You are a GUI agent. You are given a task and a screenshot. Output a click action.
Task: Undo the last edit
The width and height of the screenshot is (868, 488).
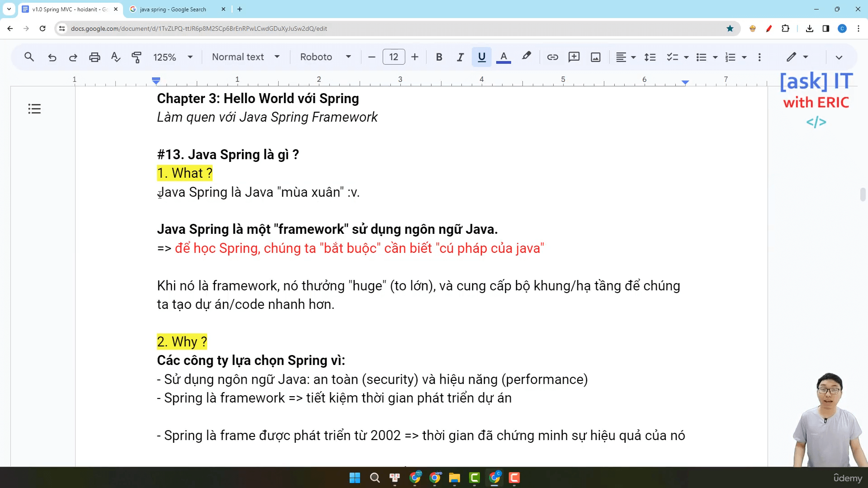point(52,57)
